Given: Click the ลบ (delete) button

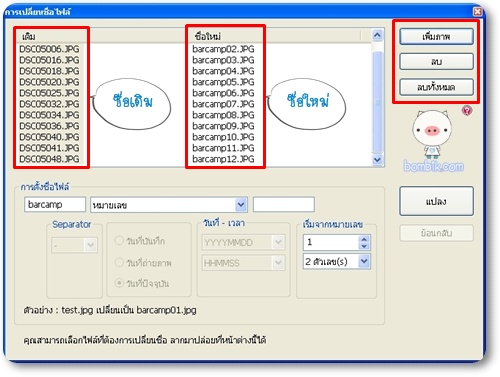Looking at the screenshot, I should 436,62.
